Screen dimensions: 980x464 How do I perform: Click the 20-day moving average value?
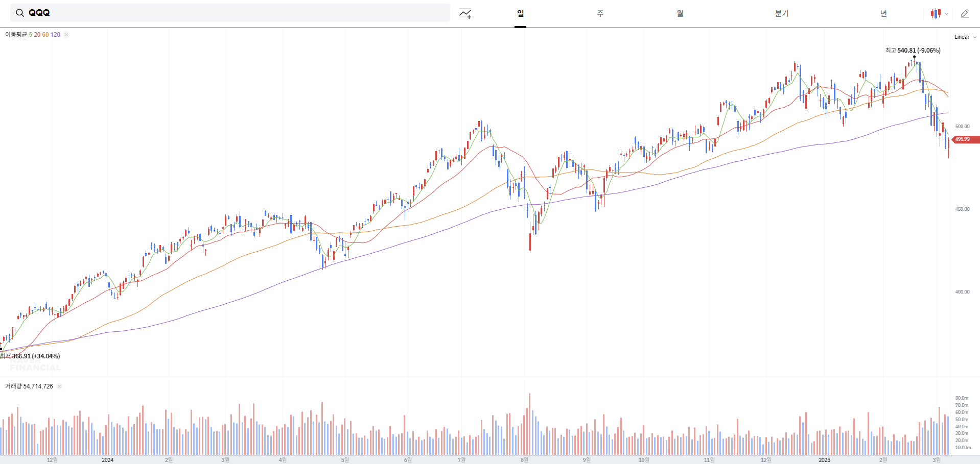click(x=37, y=35)
